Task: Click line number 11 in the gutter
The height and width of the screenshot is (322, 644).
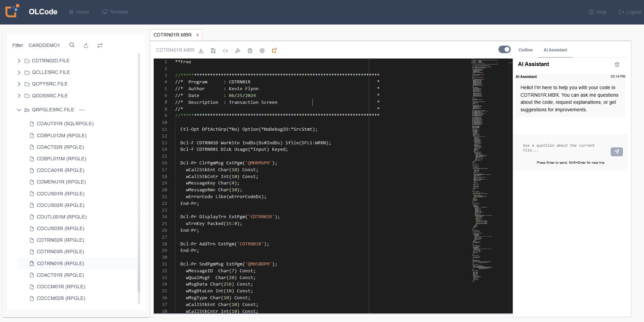Action: tap(165, 129)
